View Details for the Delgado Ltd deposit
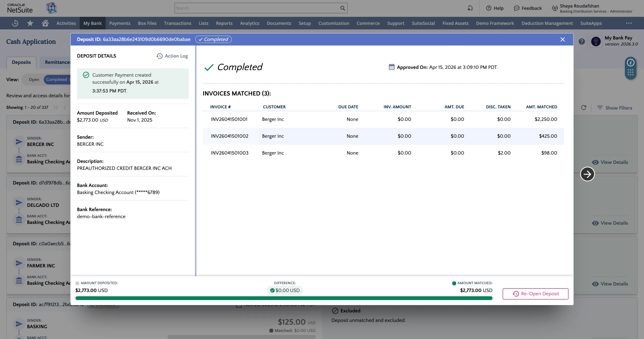Screen dimensions: 644x339 [x=610, y=223]
